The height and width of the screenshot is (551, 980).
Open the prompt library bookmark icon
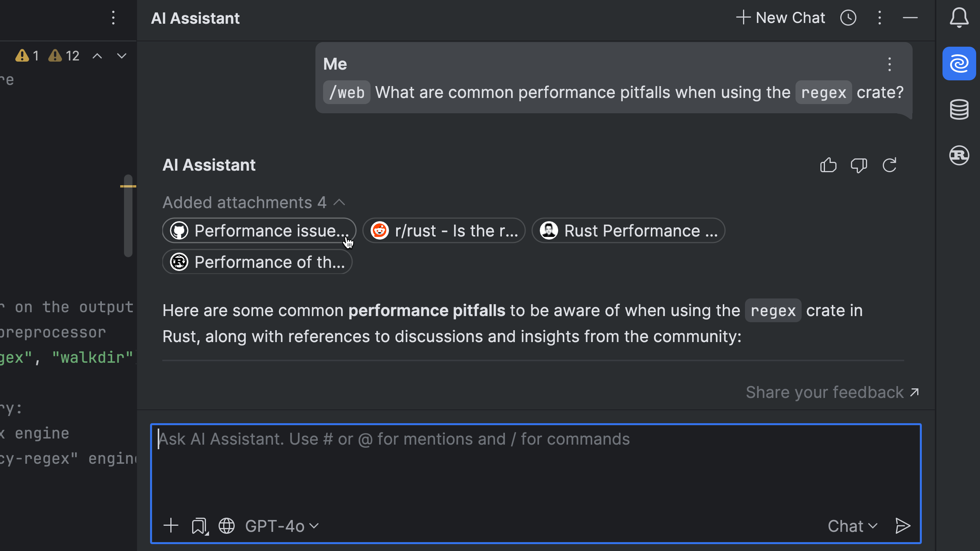click(x=199, y=526)
